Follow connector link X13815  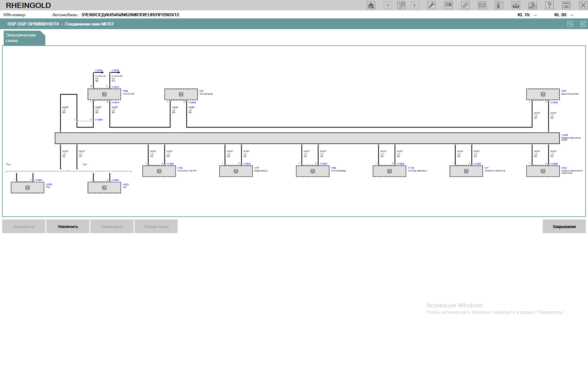115,103
